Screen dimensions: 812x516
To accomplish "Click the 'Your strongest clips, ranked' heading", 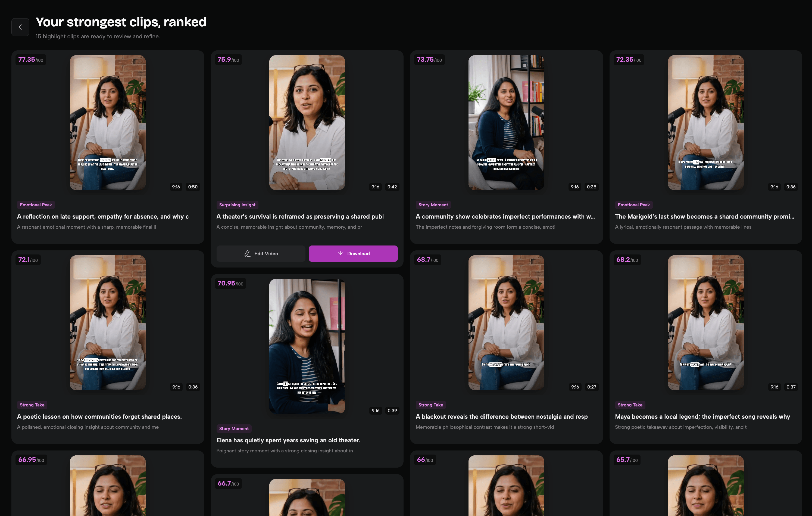I will tap(121, 22).
